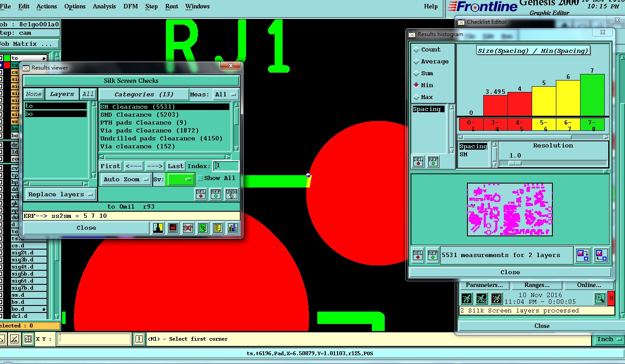Go to previous result with left arrow button
This screenshot has height=364, width=625.
pyautogui.click(x=133, y=166)
